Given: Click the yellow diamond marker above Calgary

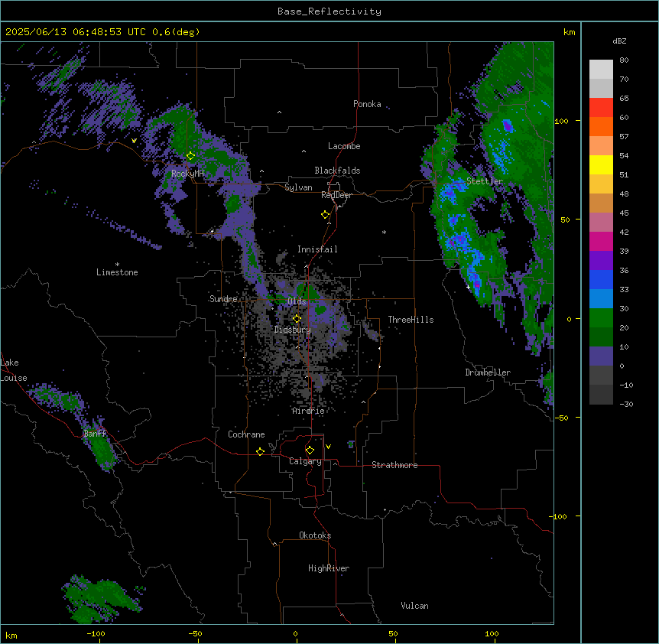Looking at the screenshot, I should click(310, 450).
